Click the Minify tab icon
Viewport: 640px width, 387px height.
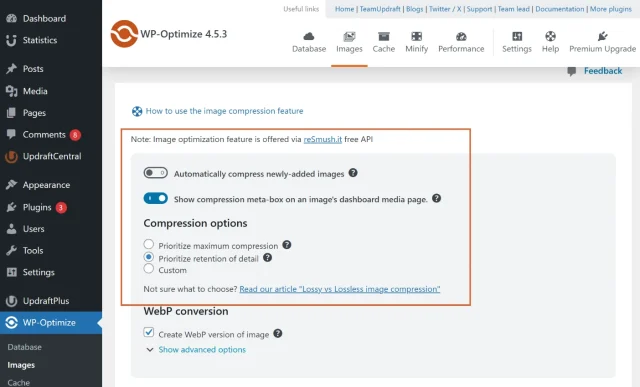pos(416,36)
